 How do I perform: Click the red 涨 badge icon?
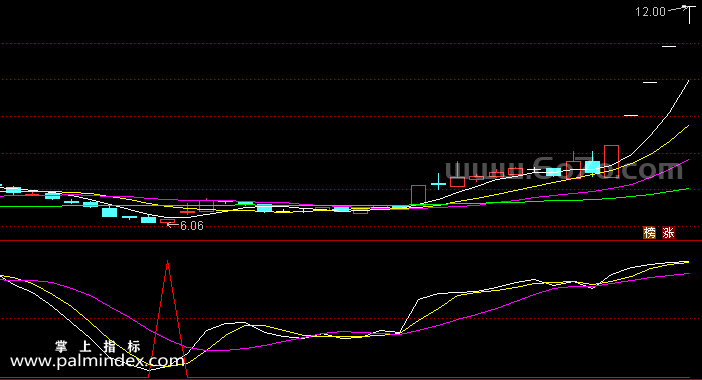point(668,233)
